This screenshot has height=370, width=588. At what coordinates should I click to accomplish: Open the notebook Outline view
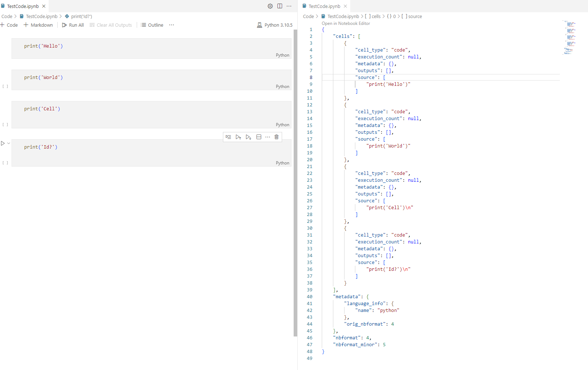[152, 25]
